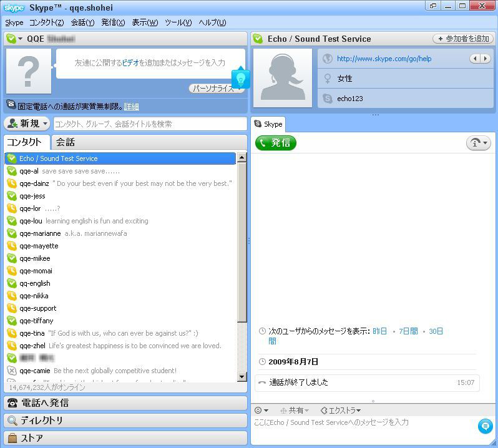Click the globe icon beside help link
The width and height of the screenshot is (498, 448).
click(328, 59)
